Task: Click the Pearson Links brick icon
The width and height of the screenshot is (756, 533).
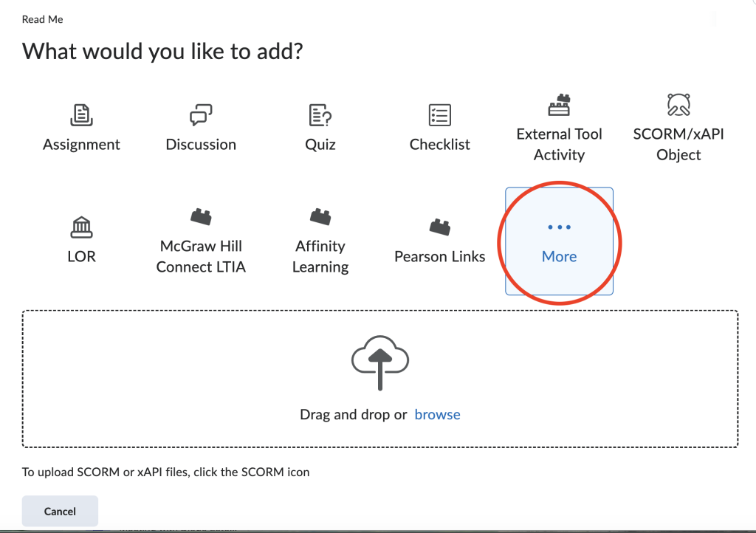Action: [x=440, y=227]
